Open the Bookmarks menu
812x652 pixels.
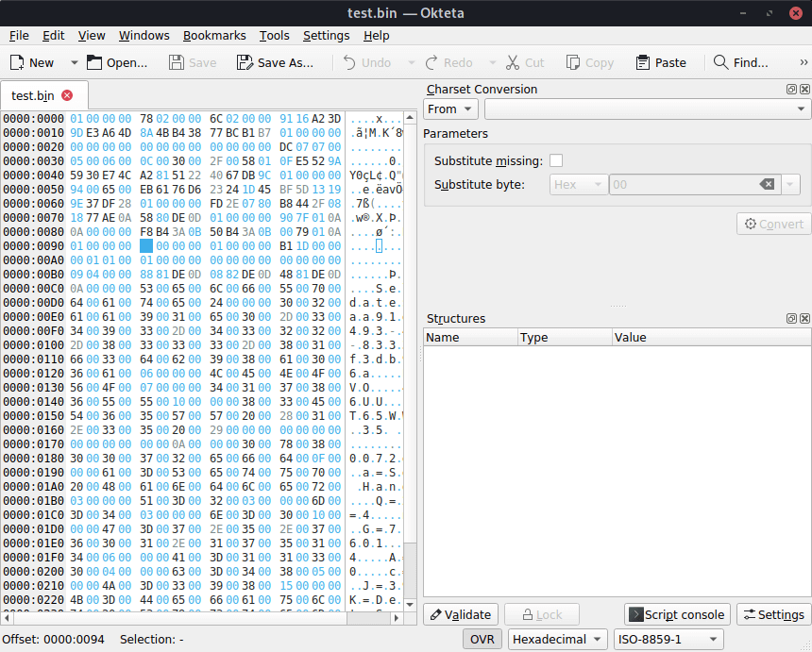[214, 35]
